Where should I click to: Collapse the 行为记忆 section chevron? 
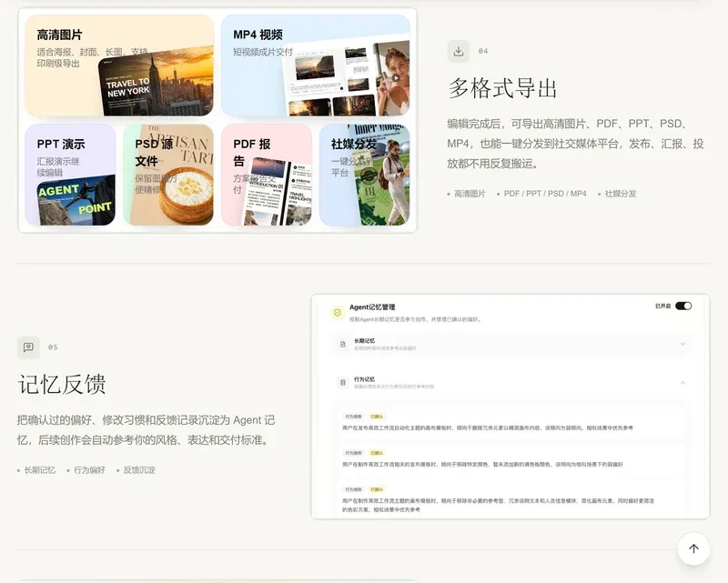tap(682, 383)
